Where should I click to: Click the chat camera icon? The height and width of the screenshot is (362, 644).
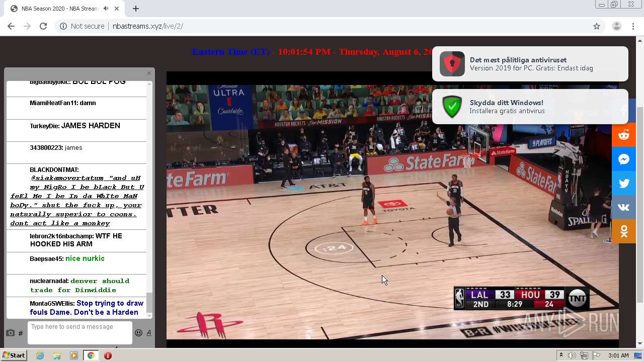pyautogui.click(x=10, y=333)
